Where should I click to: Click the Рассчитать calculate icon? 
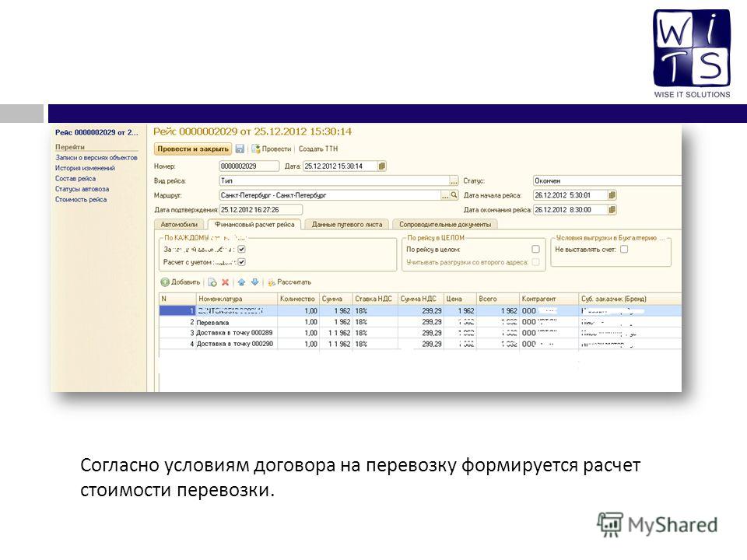[272, 282]
